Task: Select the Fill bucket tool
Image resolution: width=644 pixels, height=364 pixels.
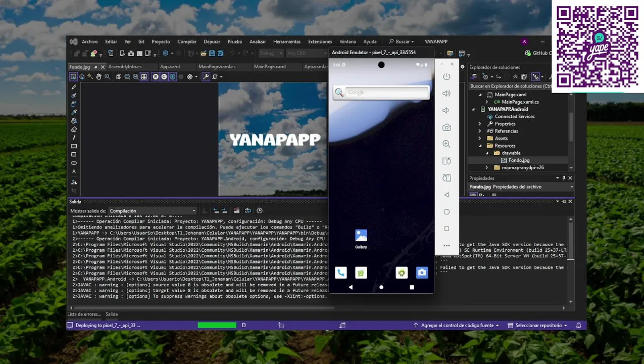Action: [x=74, y=121]
